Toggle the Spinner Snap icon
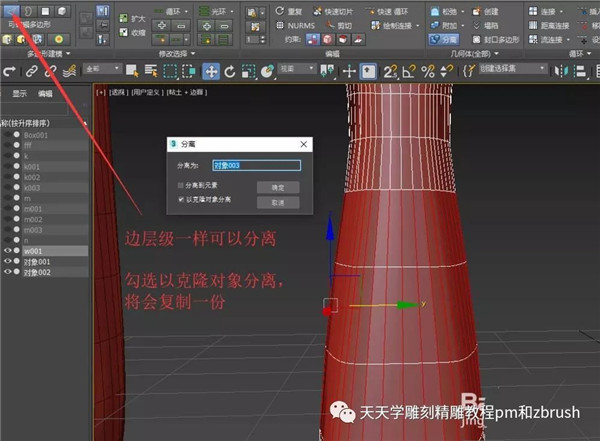Screen dimensions: 600x441 pos(446,71)
